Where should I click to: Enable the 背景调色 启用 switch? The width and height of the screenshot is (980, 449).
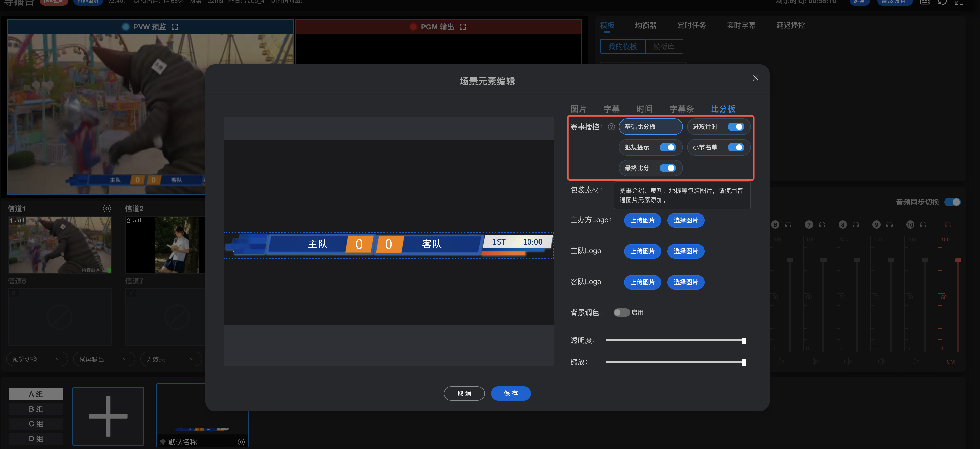(622, 312)
